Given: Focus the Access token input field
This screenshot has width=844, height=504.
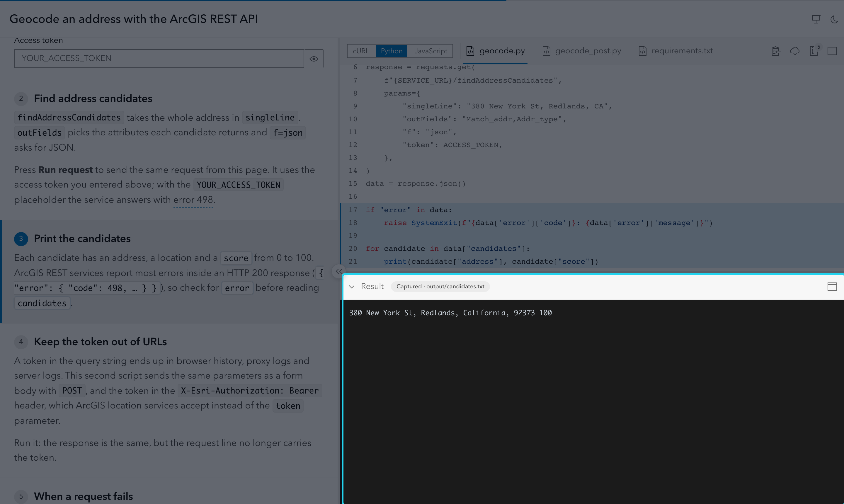Looking at the screenshot, I should tap(159, 58).
